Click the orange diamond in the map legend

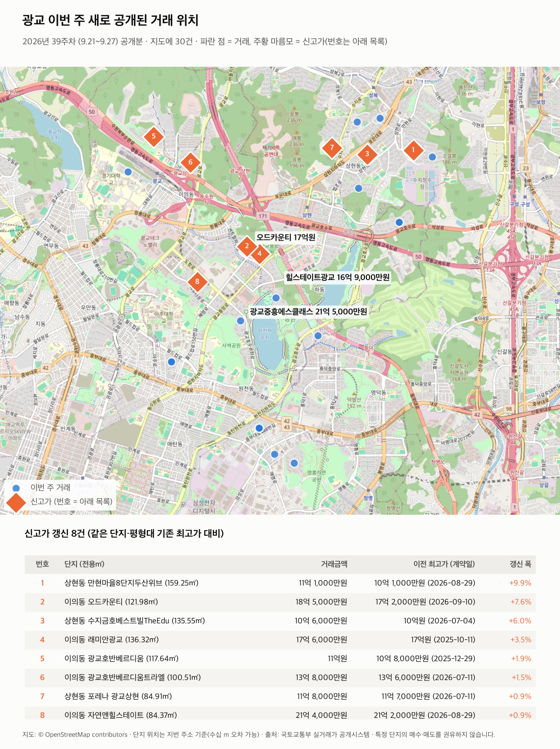16,502
